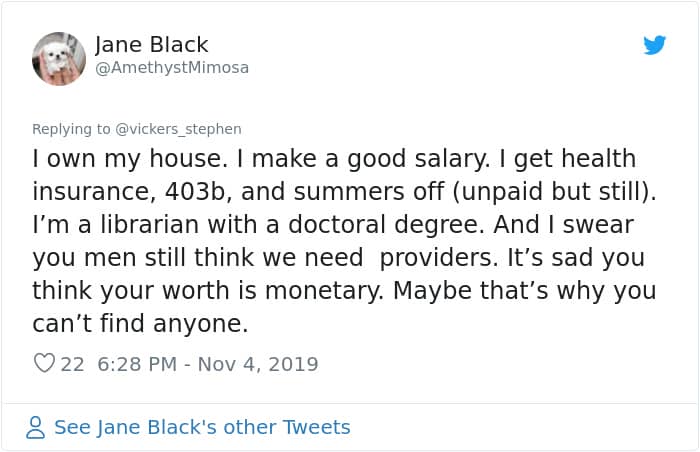Like the tweet with the heart icon
Viewport: 700px width, 452px height.
point(44,364)
